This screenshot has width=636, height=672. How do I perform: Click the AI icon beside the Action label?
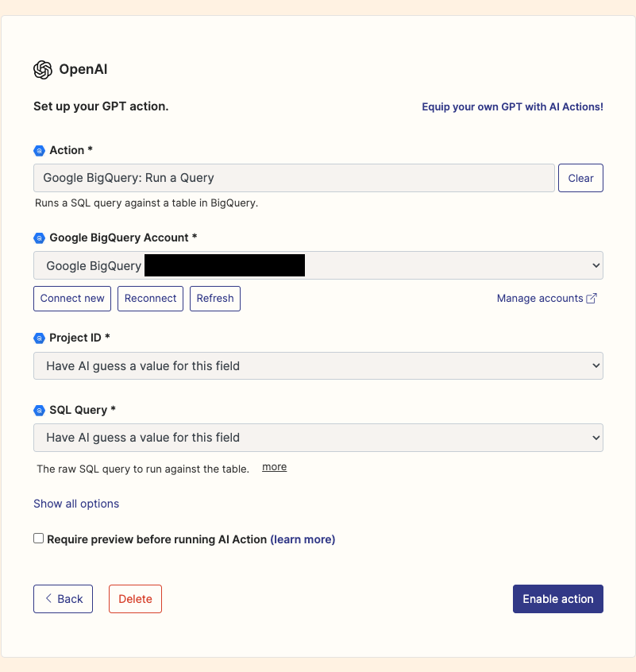coord(39,150)
